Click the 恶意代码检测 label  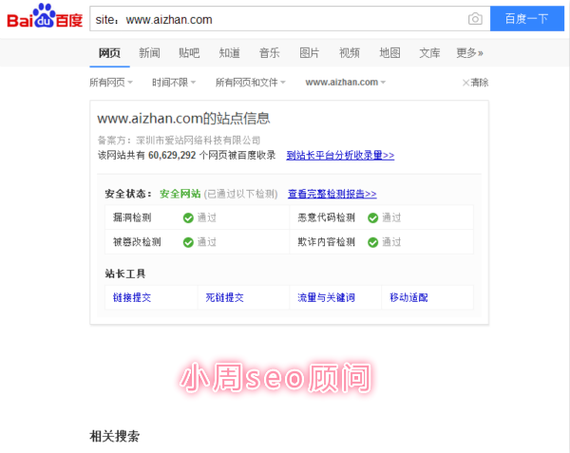pos(326,218)
